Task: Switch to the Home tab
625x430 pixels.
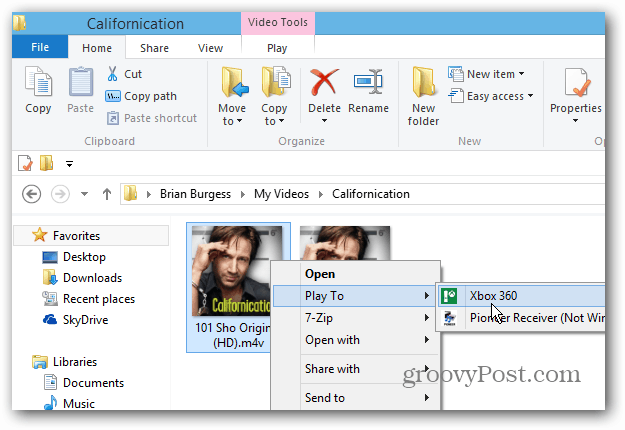Action: click(x=97, y=48)
